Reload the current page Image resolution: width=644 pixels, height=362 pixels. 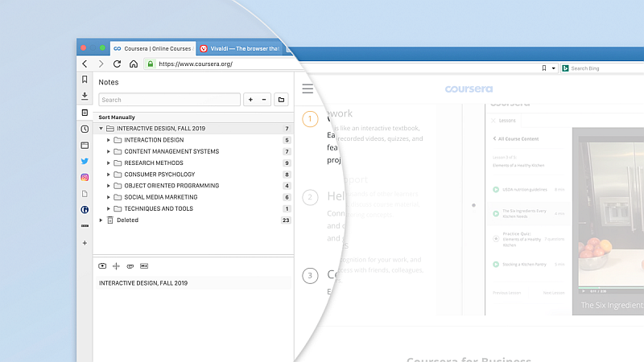(117, 64)
